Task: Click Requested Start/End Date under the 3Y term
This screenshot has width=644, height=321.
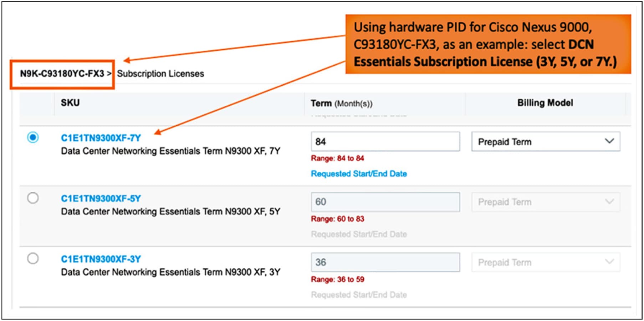Action: coord(359,295)
